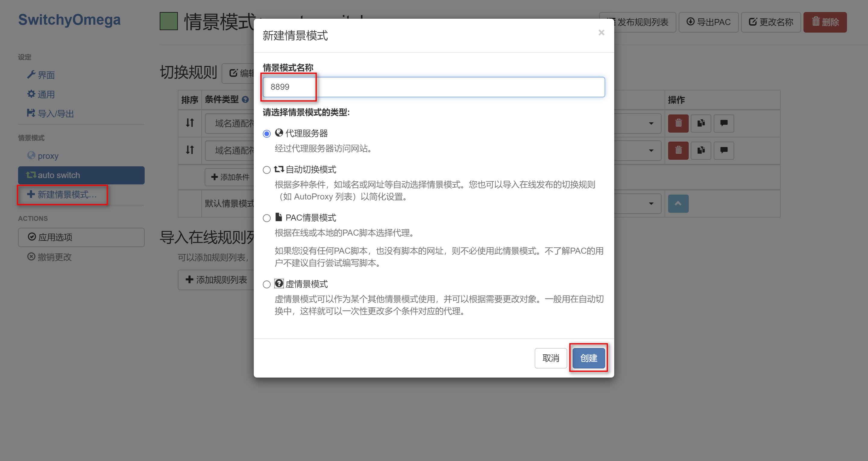Viewport: 868px width, 461px height.
Task: Go to 导入/导出 settings page
Action: tap(55, 114)
